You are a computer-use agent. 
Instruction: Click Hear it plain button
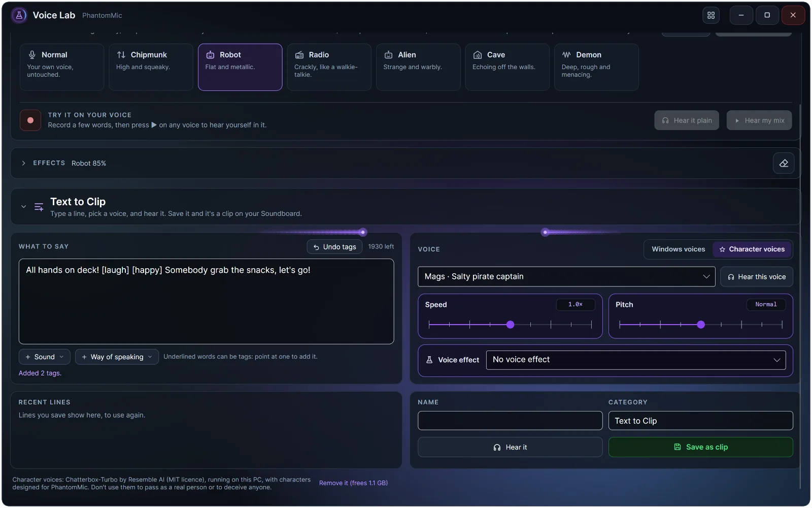[x=687, y=120]
